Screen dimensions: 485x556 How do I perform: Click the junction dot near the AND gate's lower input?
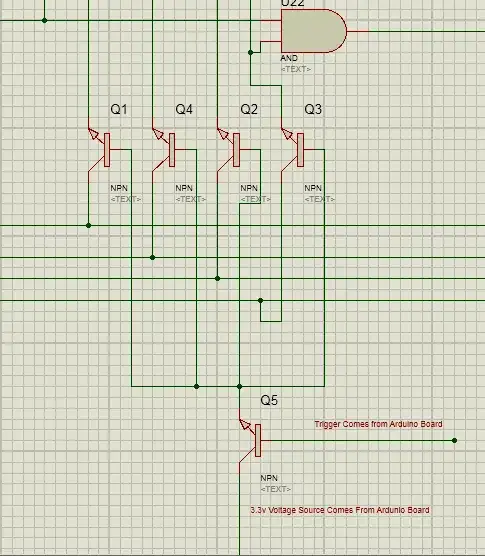(250, 52)
